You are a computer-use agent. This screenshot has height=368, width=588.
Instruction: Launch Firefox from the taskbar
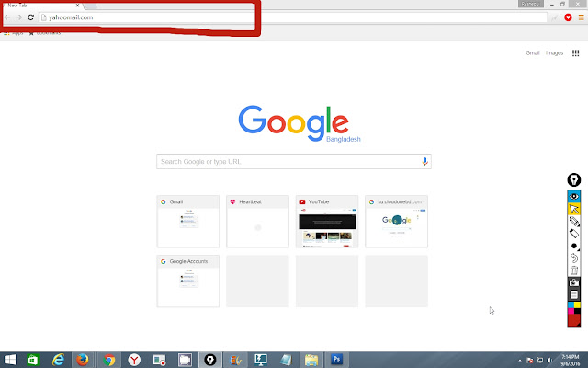[83, 360]
